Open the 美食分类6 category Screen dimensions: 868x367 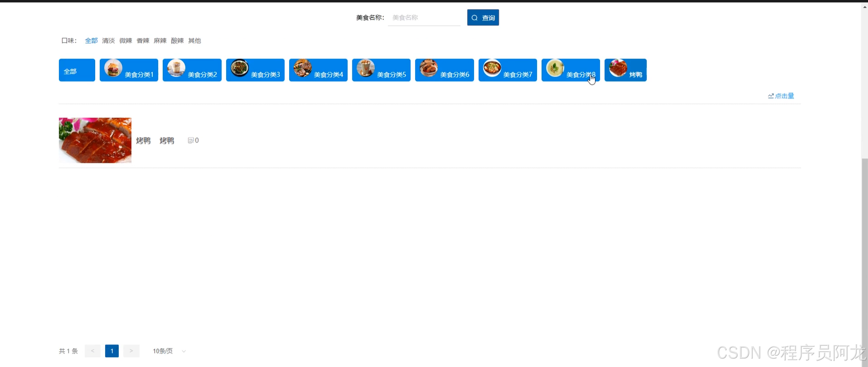444,70
